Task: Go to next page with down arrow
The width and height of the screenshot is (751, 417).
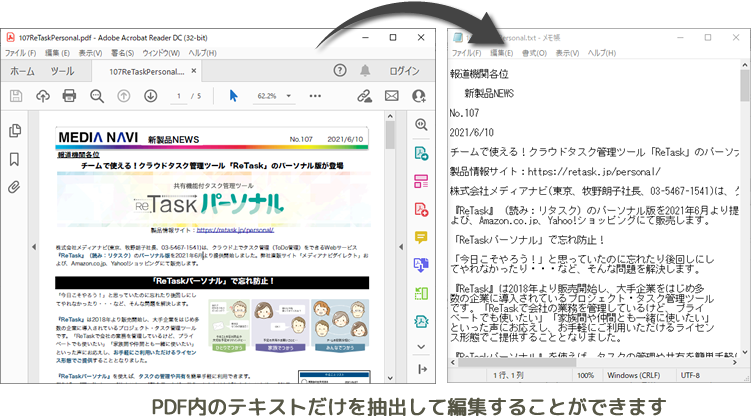Action: pyautogui.click(x=150, y=96)
